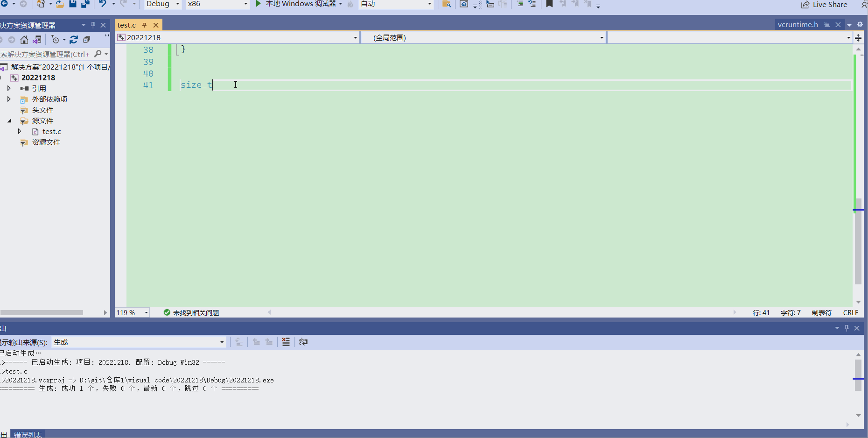This screenshot has height=438, width=868.
Task: Click the new project toolbar icon
Action: tap(41, 4)
